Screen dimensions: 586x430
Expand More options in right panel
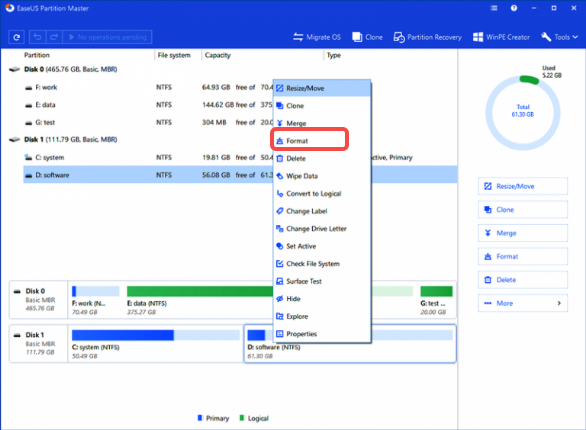[x=523, y=303]
